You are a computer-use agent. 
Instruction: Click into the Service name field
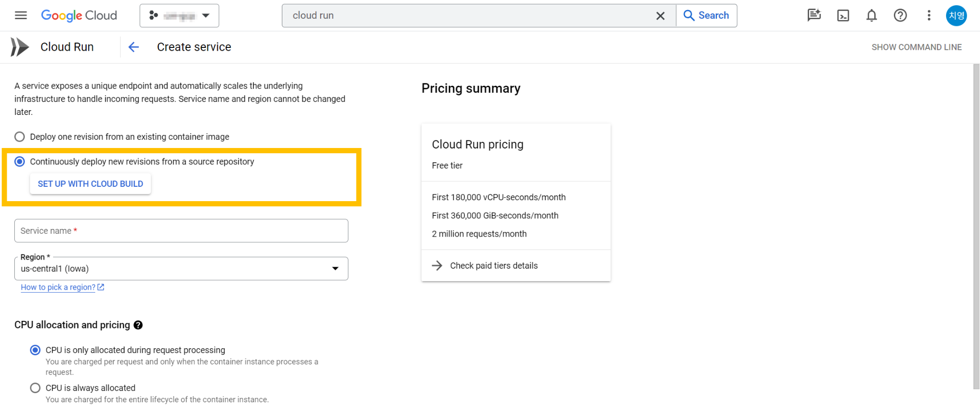point(181,231)
